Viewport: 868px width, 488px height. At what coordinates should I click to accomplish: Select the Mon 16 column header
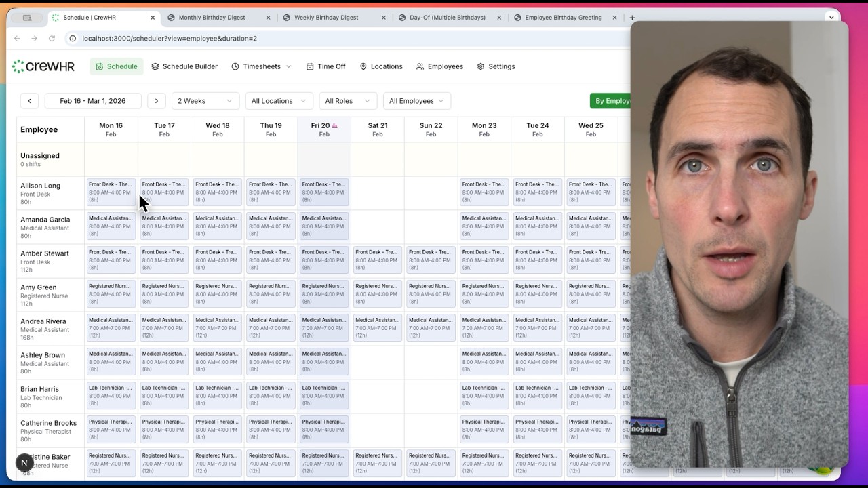click(x=111, y=129)
